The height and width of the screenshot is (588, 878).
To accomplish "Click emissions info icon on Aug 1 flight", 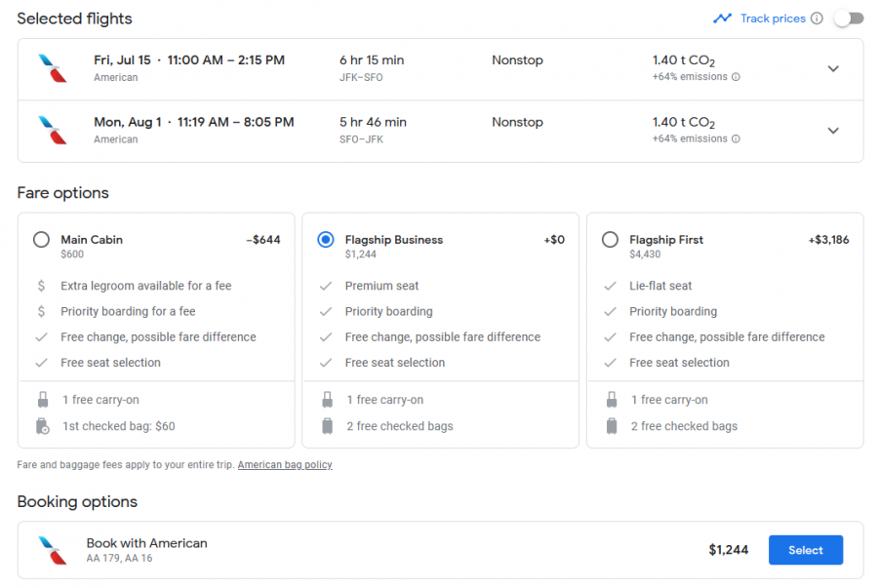I will (x=736, y=139).
